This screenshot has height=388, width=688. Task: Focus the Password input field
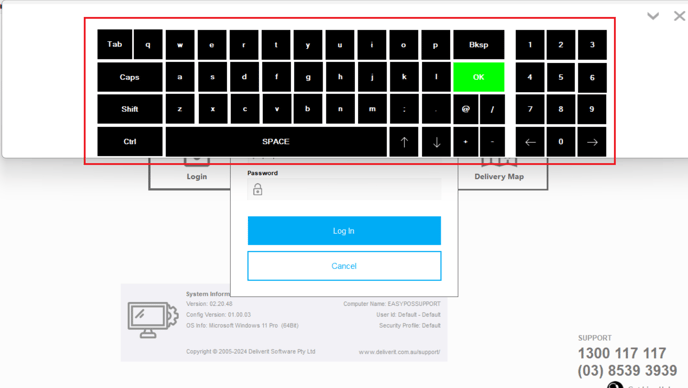(344, 189)
